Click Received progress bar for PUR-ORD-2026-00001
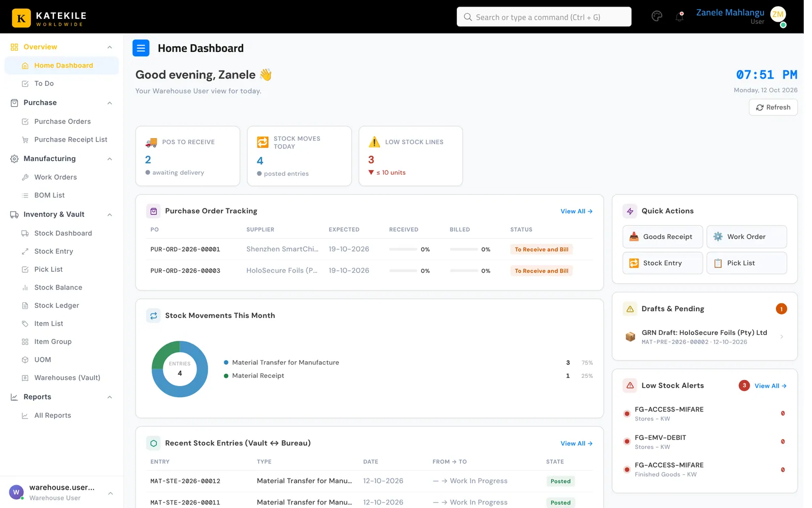 (403, 249)
